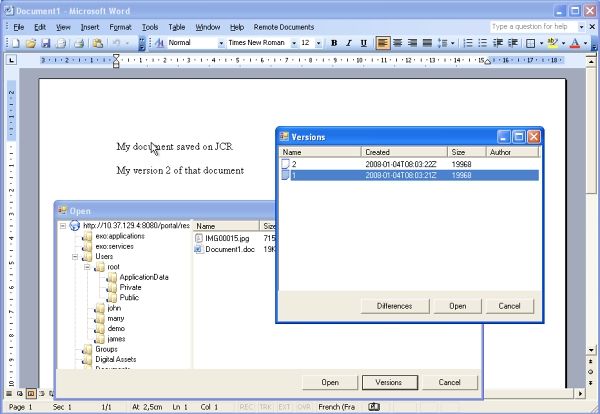Click the Line Spacing icon

(443, 43)
